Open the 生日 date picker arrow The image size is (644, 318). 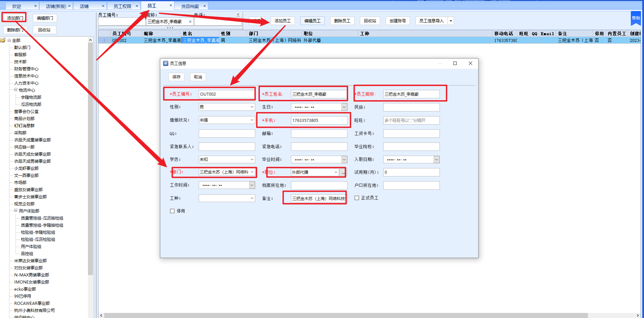(344, 107)
